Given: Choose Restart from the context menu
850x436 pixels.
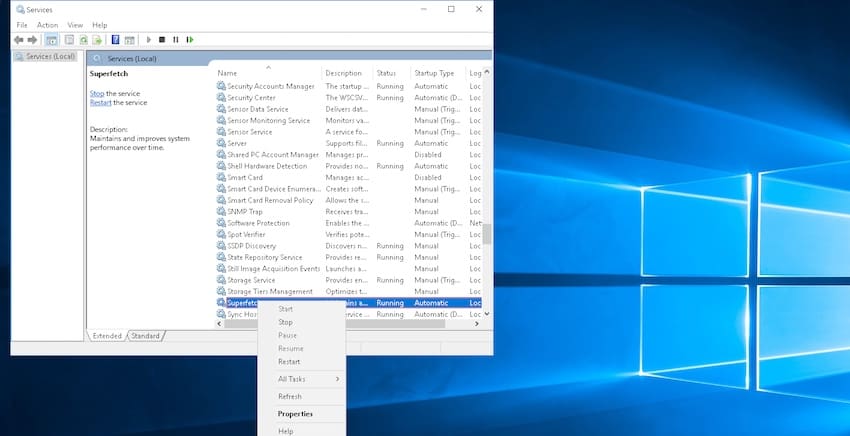Looking at the screenshot, I should tap(301, 362).
